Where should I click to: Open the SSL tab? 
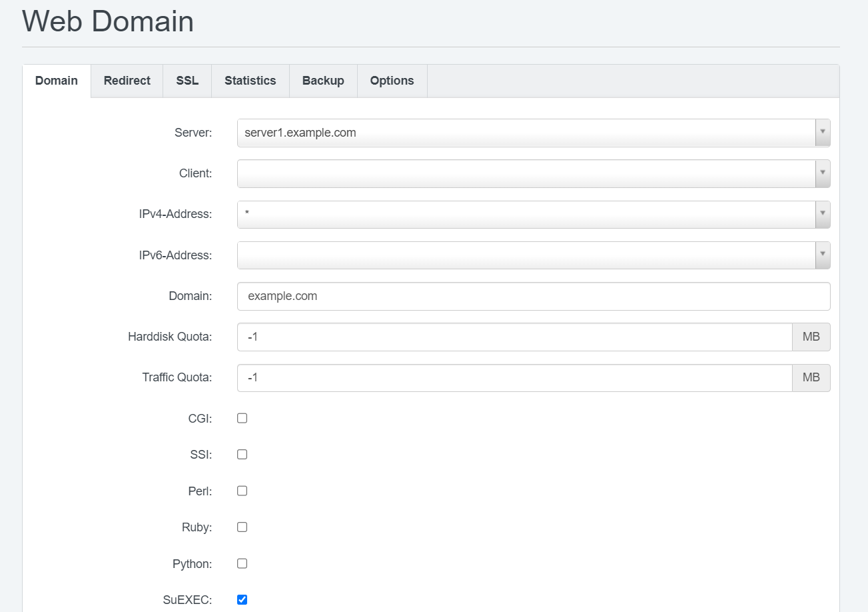187,81
